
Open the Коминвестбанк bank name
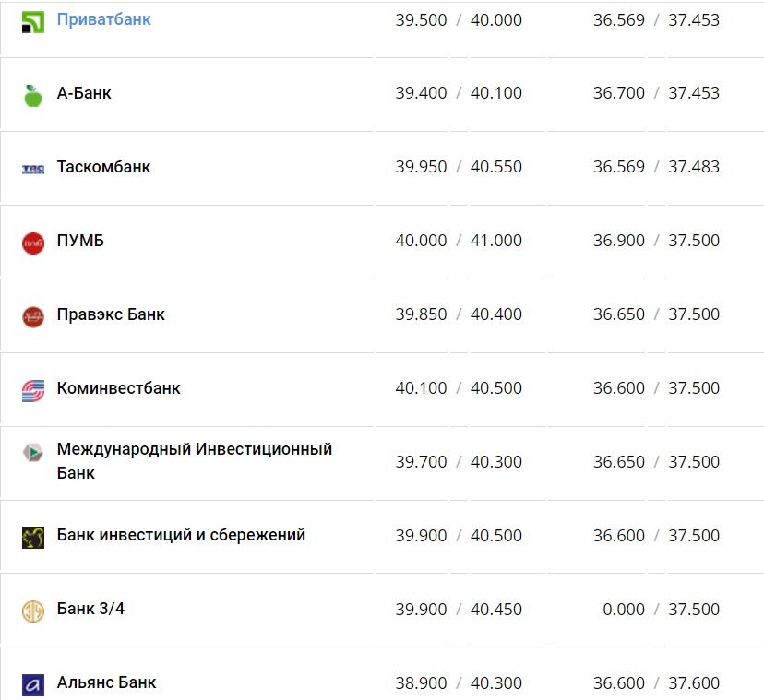click(118, 388)
